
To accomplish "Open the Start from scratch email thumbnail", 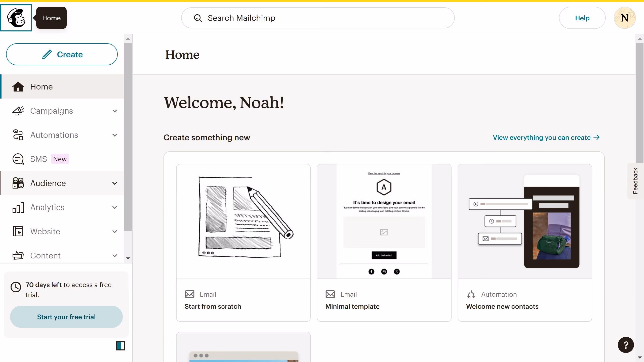I will 243,221.
